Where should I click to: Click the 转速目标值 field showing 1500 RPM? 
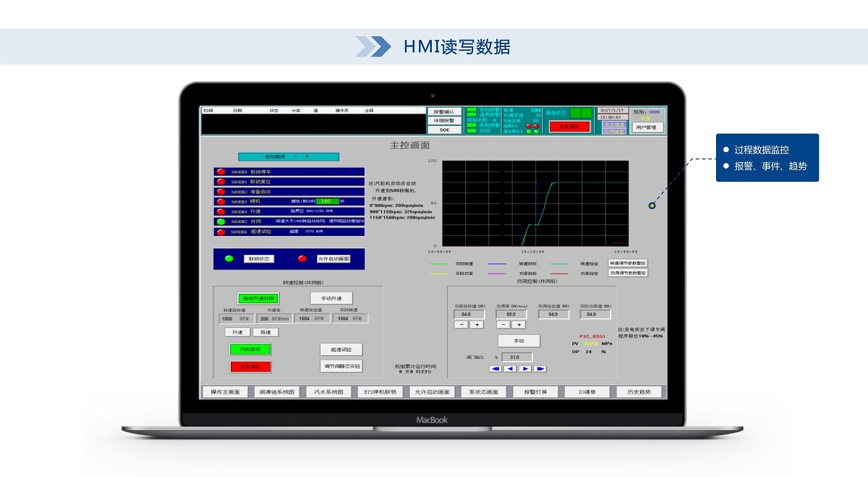(236, 318)
